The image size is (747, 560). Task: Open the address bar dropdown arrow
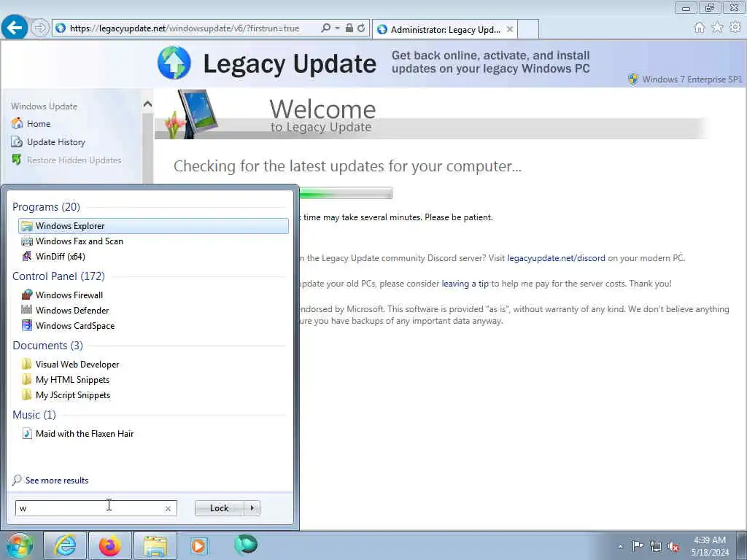click(x=337, y=28)
